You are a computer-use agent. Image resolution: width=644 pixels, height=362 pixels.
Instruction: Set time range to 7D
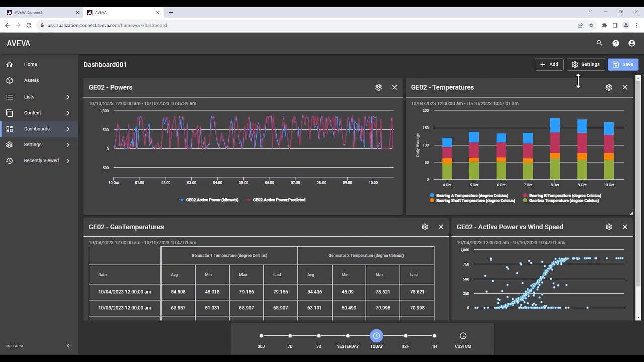pyautogui.click(x=290, y=336)
